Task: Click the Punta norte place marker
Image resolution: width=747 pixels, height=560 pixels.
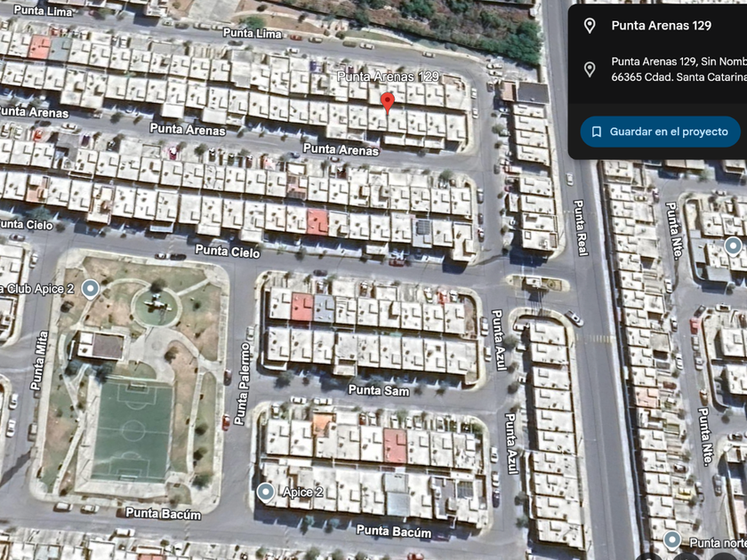Action: [x=672, y=541]
